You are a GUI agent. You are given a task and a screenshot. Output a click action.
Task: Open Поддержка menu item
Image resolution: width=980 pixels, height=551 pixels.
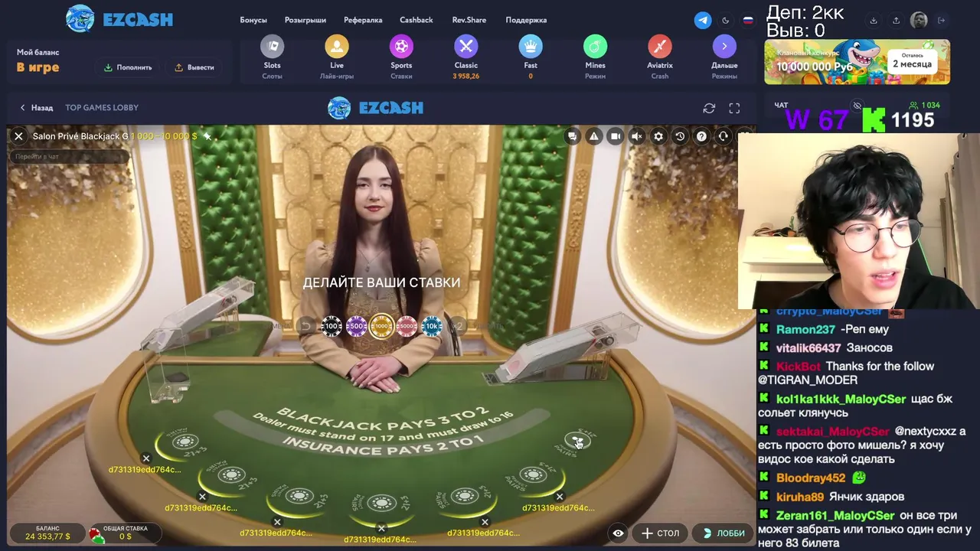tap(526, 20)
